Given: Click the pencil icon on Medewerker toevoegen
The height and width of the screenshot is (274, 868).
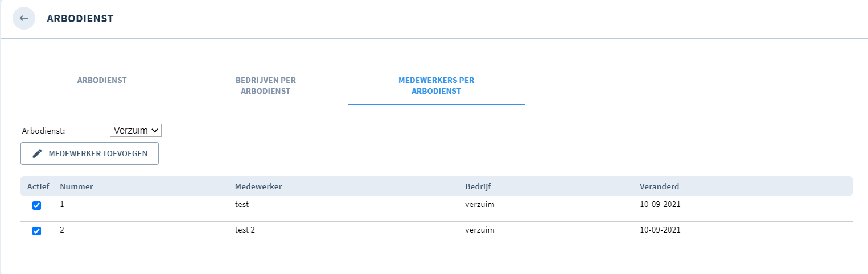Looking at the screenshot, I should 38,153.
